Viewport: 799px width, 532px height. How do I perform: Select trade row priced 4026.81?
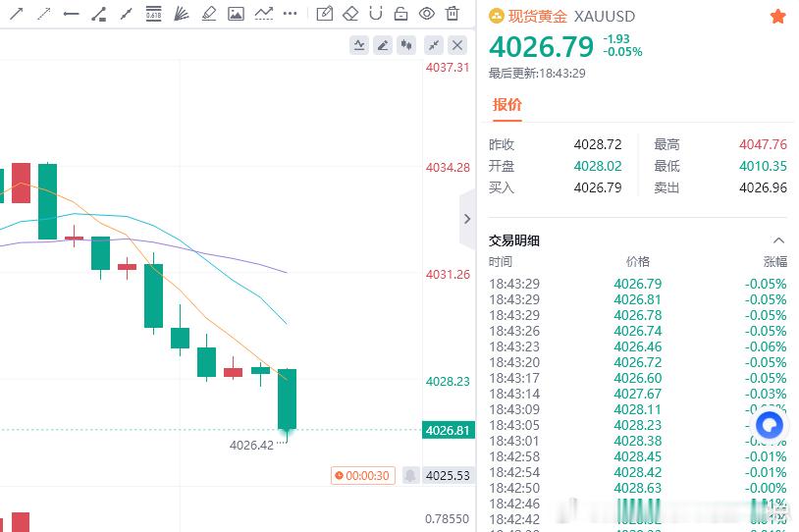click(638, 299)
